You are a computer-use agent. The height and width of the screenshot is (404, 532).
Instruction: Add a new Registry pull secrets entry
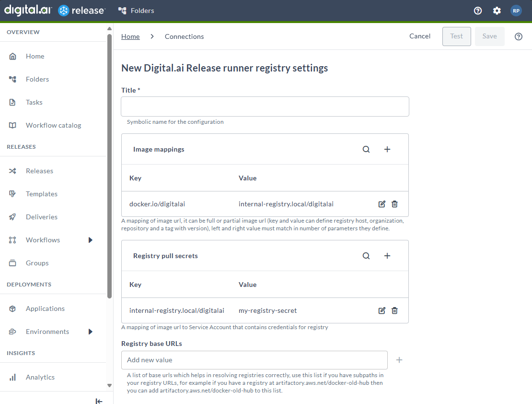387,256
